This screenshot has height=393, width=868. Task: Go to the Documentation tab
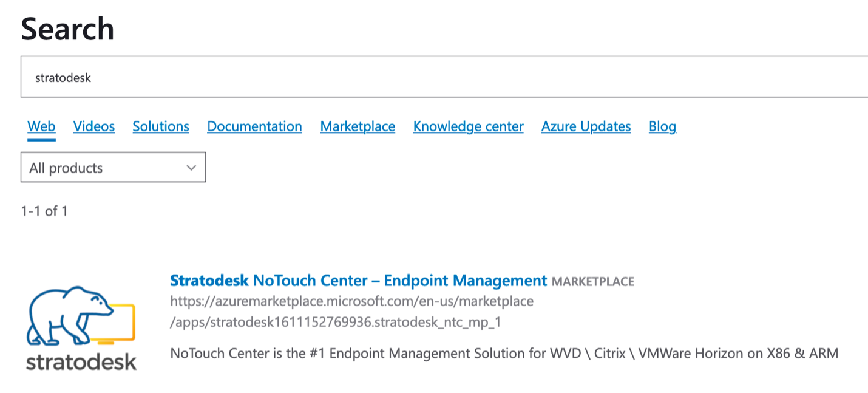pos(254,126)
